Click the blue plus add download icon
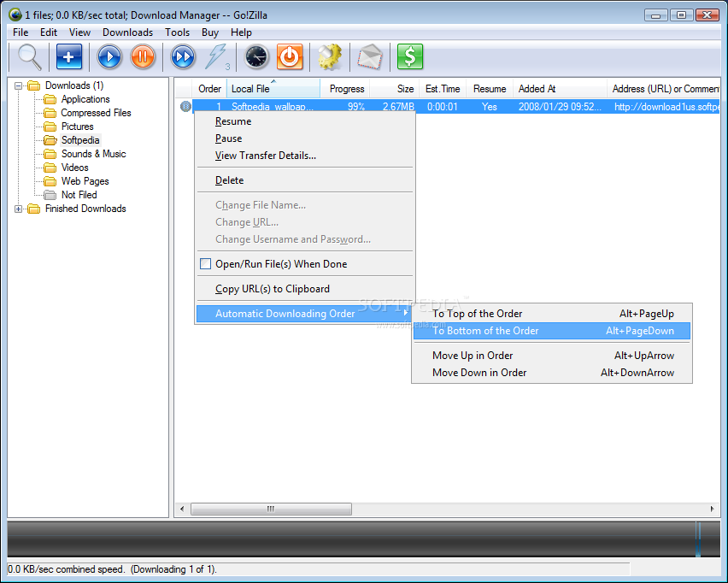This screenshot has height=583, width=728. click(68, 56)
